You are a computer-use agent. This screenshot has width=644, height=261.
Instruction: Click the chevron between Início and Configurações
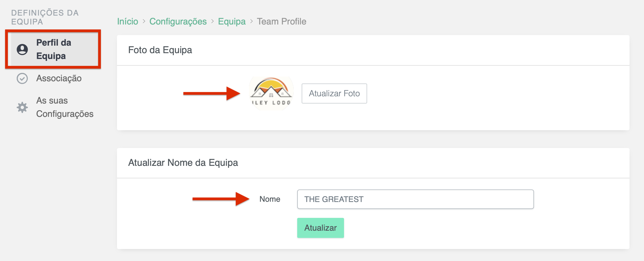(144, 21)
